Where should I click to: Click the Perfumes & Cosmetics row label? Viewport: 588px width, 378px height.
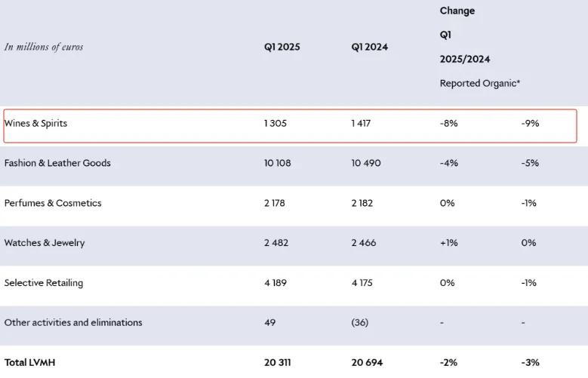point(53,203)
